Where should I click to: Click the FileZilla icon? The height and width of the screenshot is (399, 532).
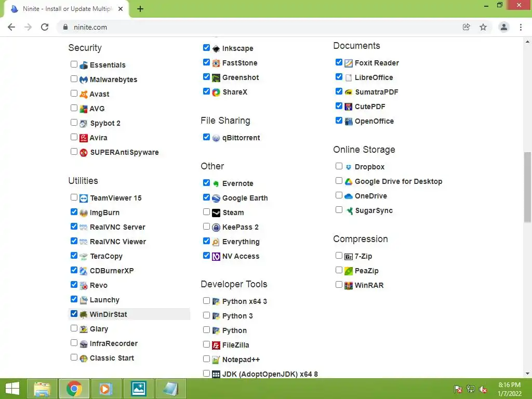tap(216, 345)
